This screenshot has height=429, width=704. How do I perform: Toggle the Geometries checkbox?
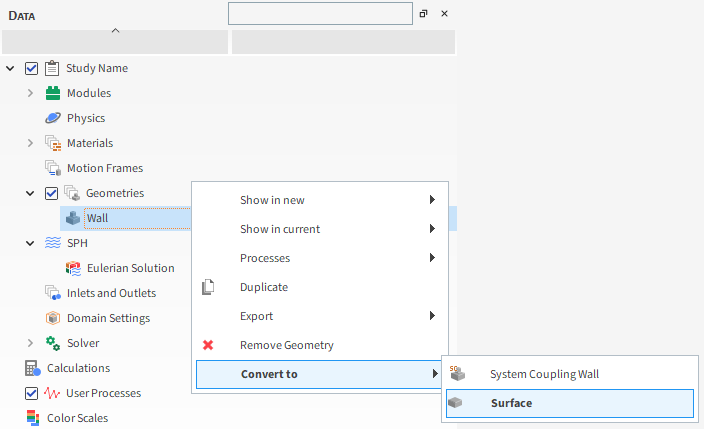[x=51, y=193]
